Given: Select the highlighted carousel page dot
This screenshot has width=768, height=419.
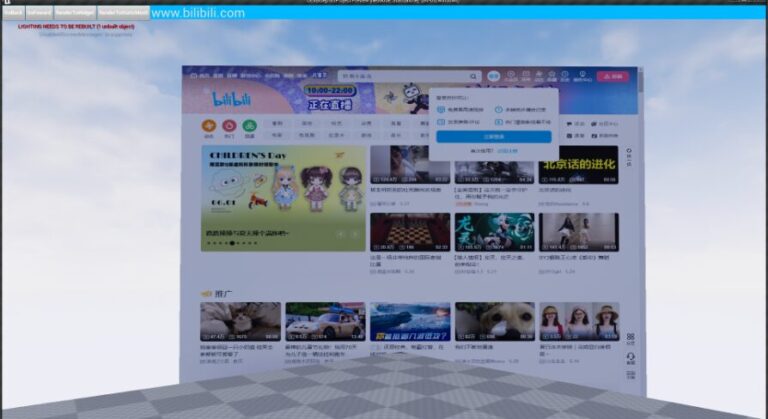Looking at the screenshot, I should [232, 243].
